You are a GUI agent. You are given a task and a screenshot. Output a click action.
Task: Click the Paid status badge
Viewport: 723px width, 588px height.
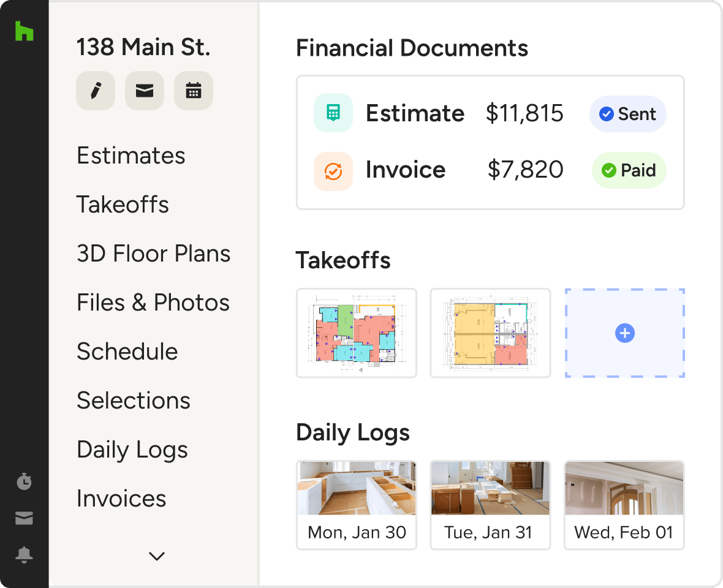tap(629, 170)
